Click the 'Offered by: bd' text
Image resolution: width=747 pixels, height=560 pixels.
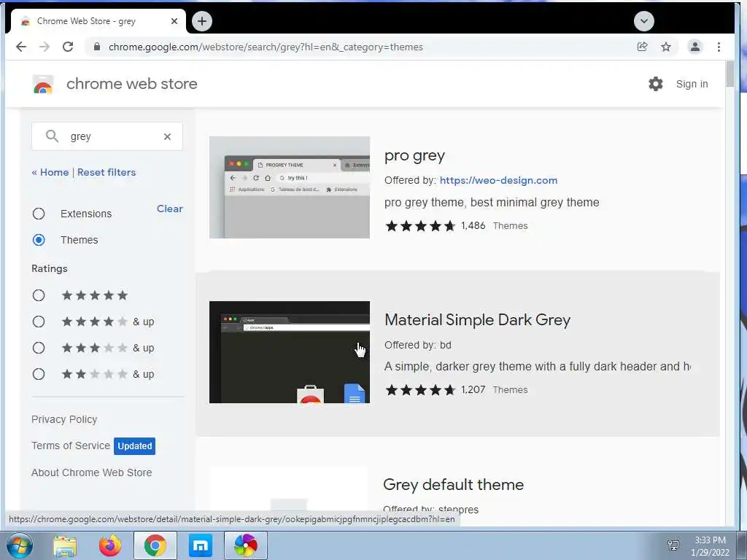[x=418, y=345]
